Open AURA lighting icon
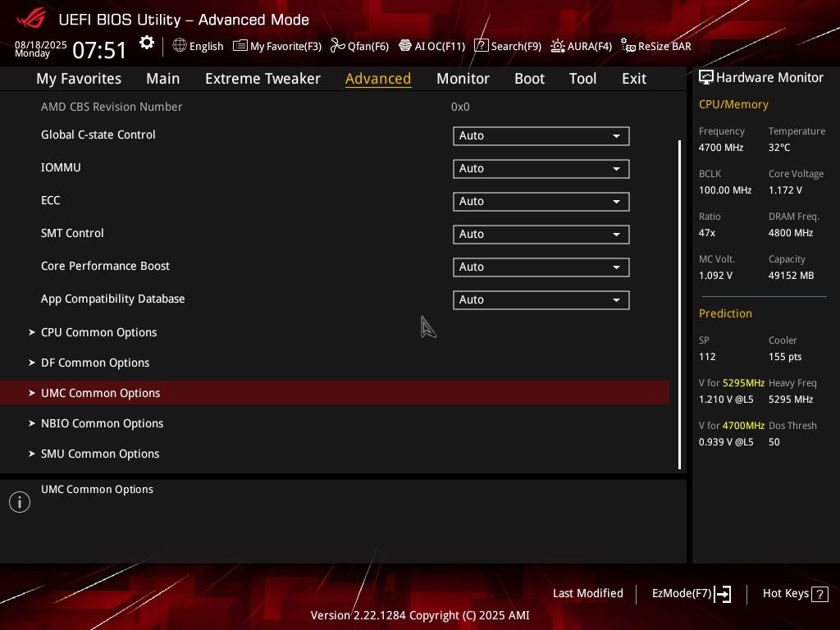This screenshot has width=840, height=630. [558, 46]
